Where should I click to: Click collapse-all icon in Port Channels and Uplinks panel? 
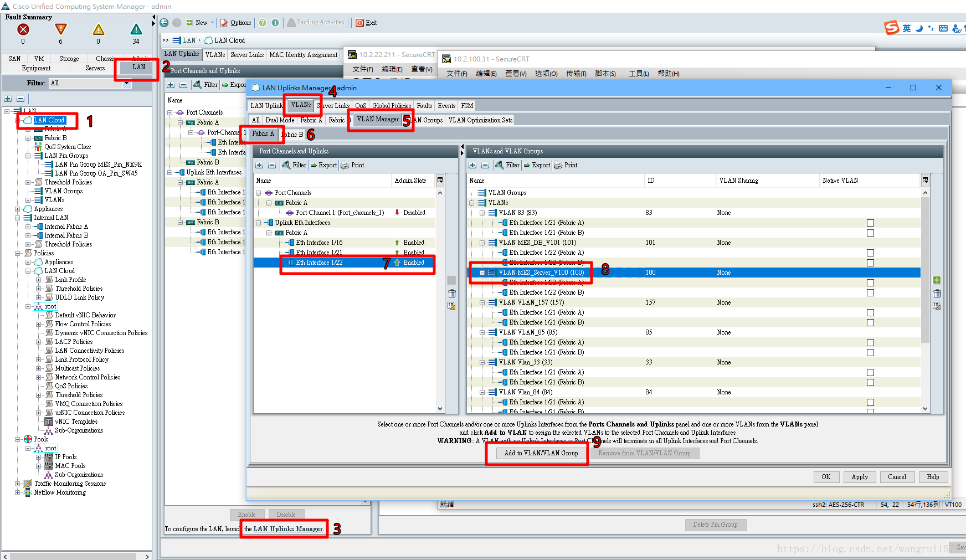272,165
